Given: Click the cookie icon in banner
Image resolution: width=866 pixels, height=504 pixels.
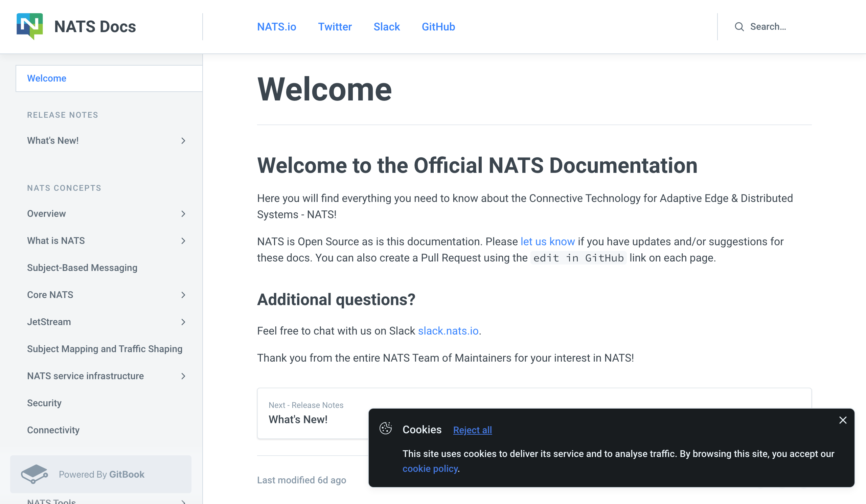Looking at the screenshot, I should pyautogui.click(x=386, y=428).
